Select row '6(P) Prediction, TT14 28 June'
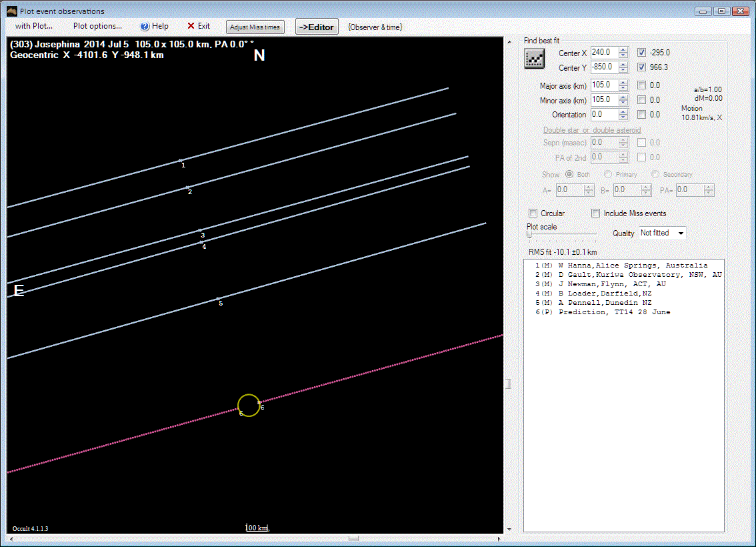756x547 pixels. (603, 312)
